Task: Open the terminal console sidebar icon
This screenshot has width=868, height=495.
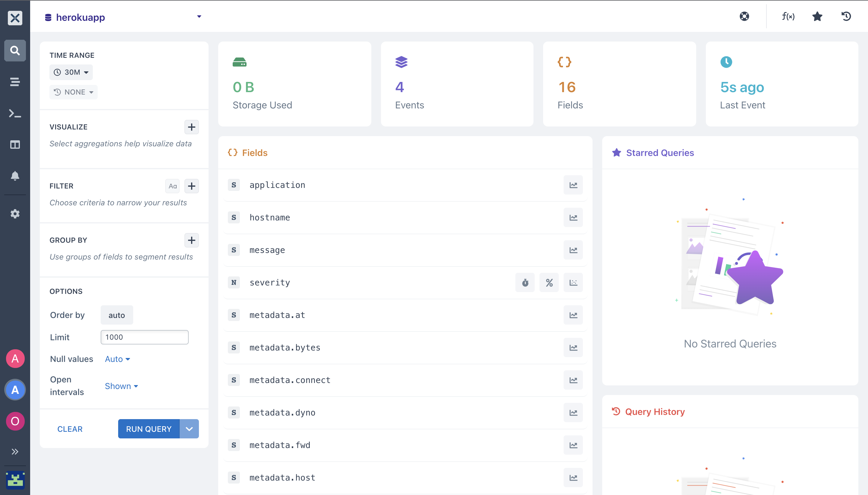Action: [15, 113]
